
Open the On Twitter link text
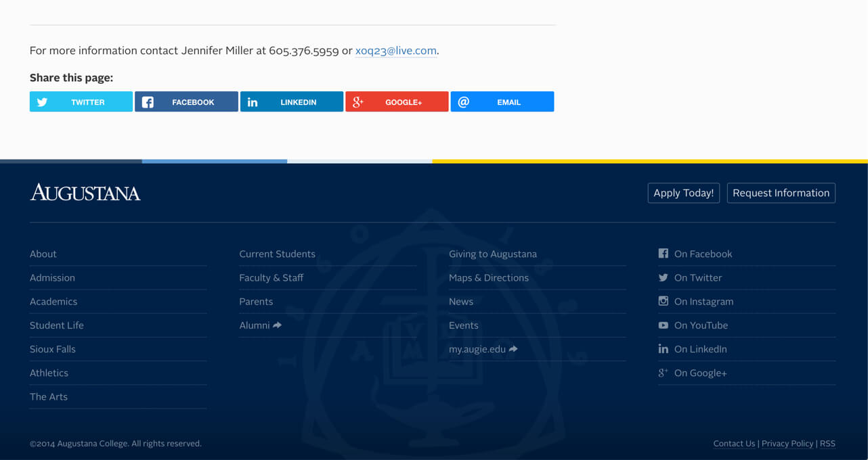pos(698,277)
